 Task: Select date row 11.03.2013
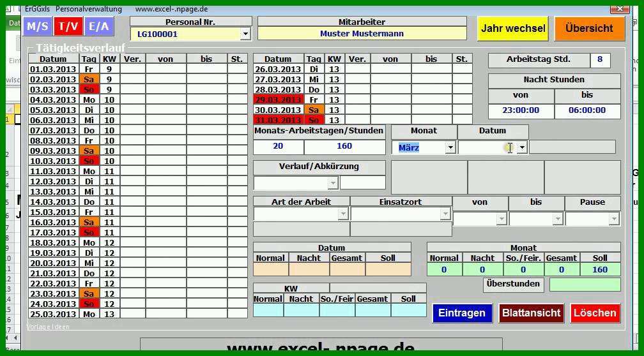coord(54,171)
